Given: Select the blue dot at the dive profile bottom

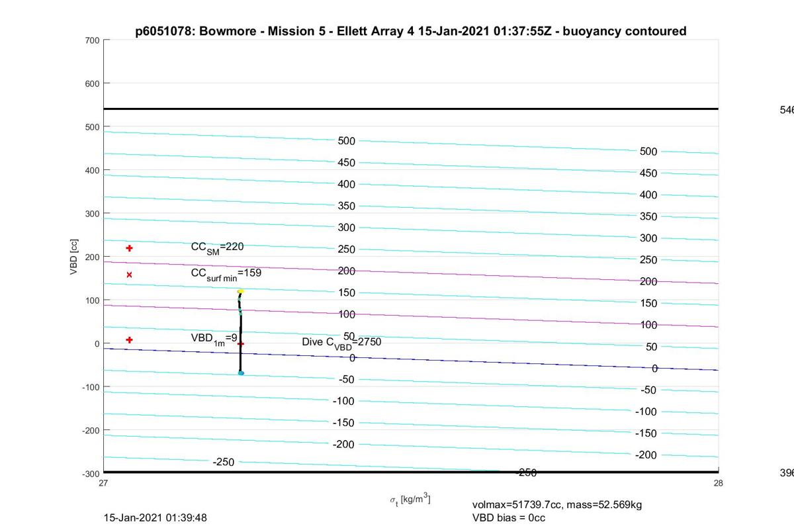Looking at the screenshot, I should pyautogui.click(x=241, y=373).
